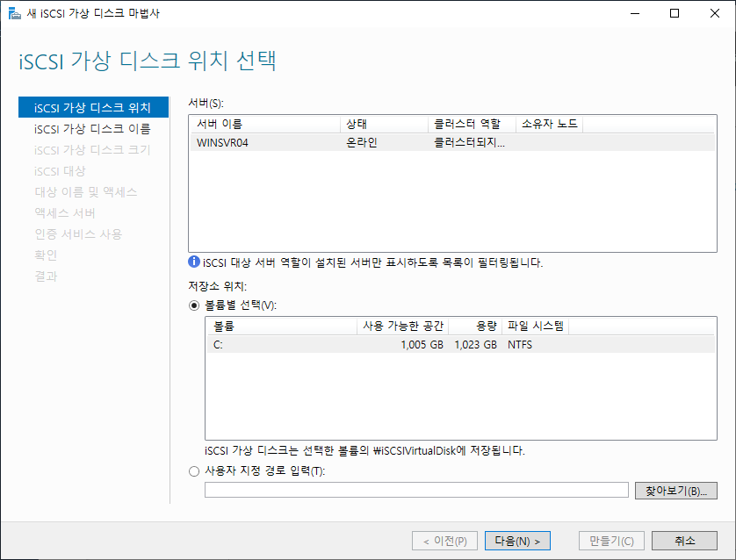Click the '용량' column header

click(475, 326)
